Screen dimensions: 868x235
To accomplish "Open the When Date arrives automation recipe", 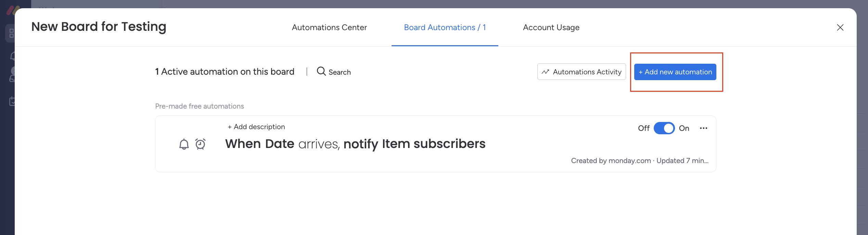I will pyautogui.click(x=355, y=144).
